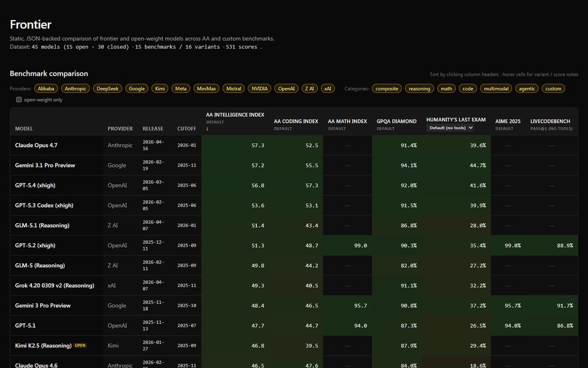
Task: Click the 55.5 Coding Index score cell
Action: click(296, 165)
